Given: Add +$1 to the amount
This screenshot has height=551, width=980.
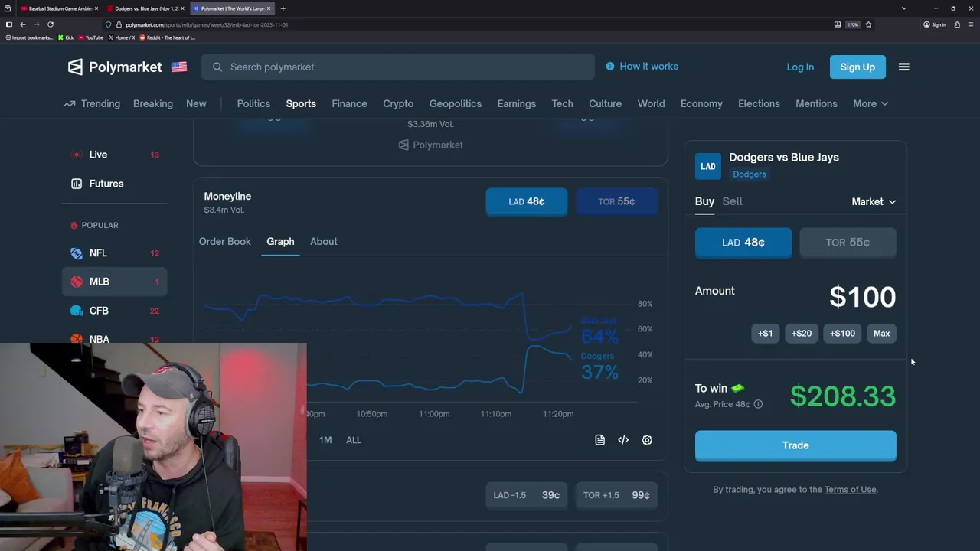Looking at the screenshot, I should coord(765,333).
